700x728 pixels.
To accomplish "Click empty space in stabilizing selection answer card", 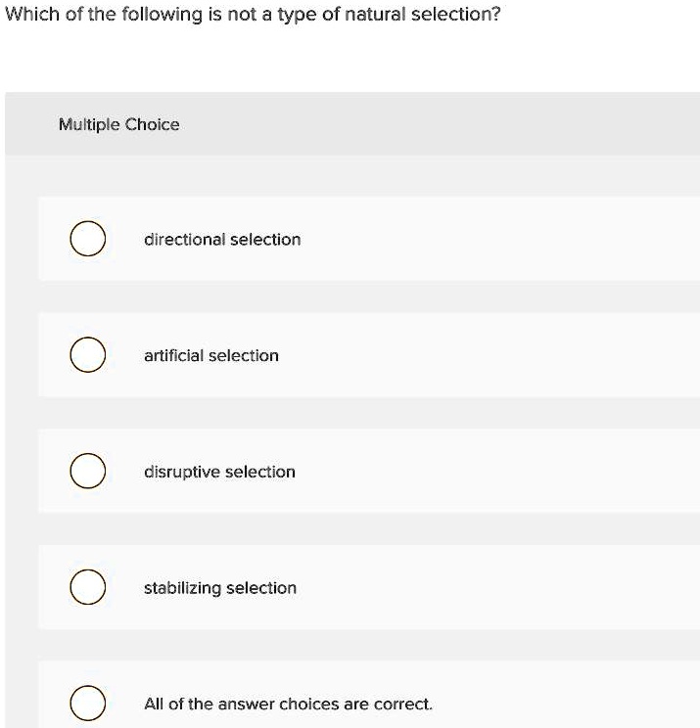I will [x=509, y=588].
